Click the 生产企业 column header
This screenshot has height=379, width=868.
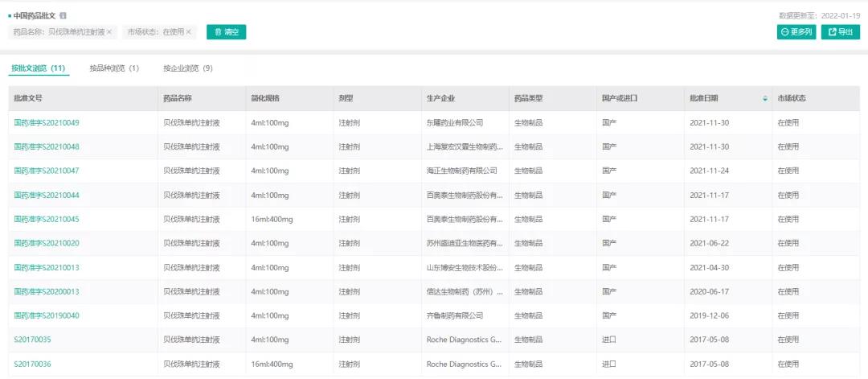click(440, 98)
